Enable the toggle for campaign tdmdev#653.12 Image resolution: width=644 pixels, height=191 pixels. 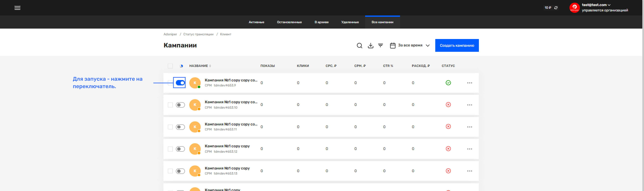click(180, 149)
